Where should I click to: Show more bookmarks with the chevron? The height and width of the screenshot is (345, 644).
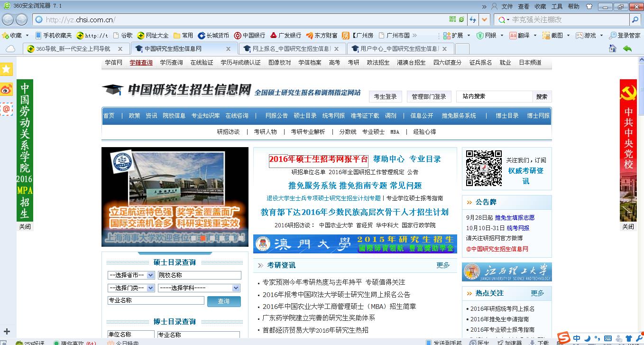(414, 35)
